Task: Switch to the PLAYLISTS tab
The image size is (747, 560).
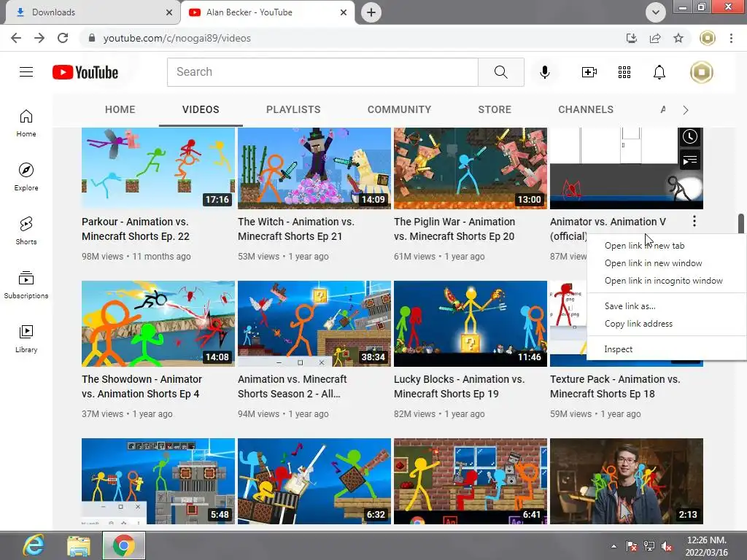Action: pyautogui.click(x=293, y=109)
